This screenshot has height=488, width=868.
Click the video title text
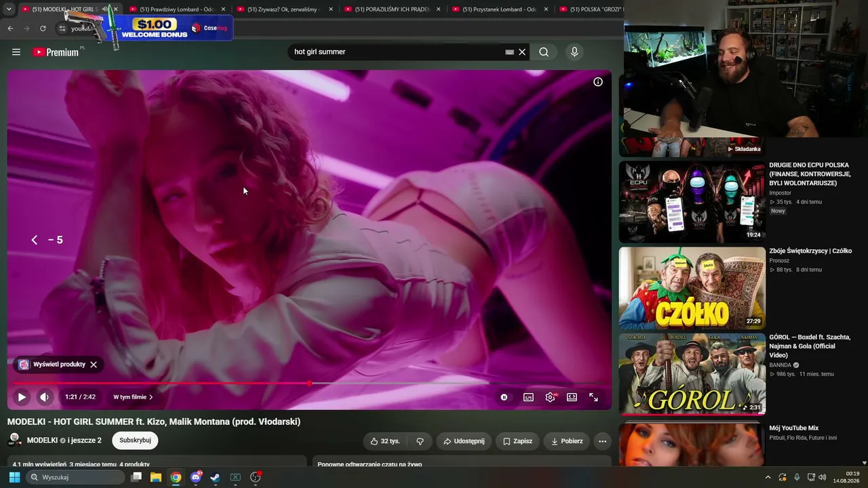(154, 422)
